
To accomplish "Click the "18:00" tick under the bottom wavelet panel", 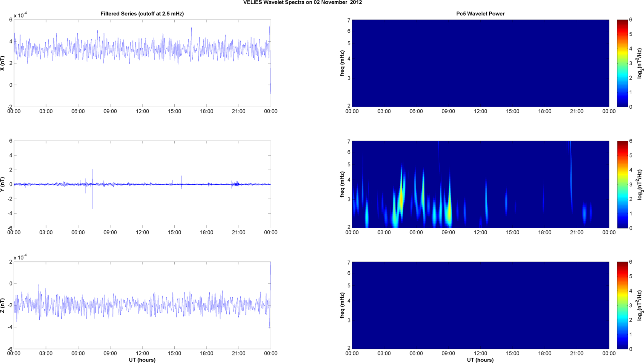I will click(545, 353).
